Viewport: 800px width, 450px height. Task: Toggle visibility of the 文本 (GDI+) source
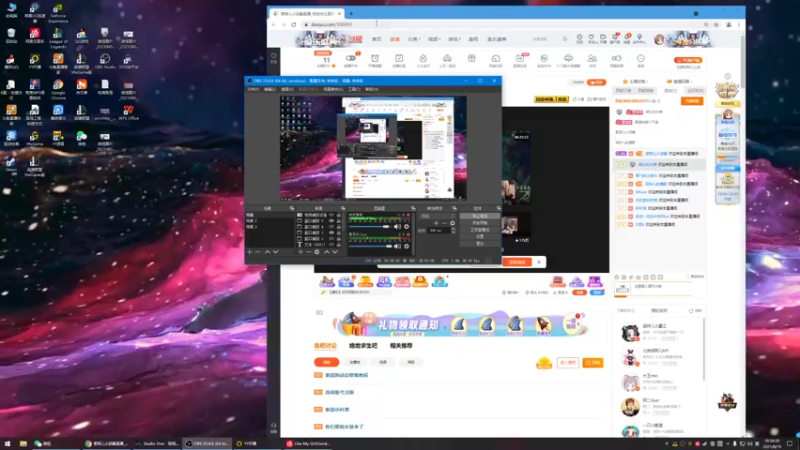[332, 244]
